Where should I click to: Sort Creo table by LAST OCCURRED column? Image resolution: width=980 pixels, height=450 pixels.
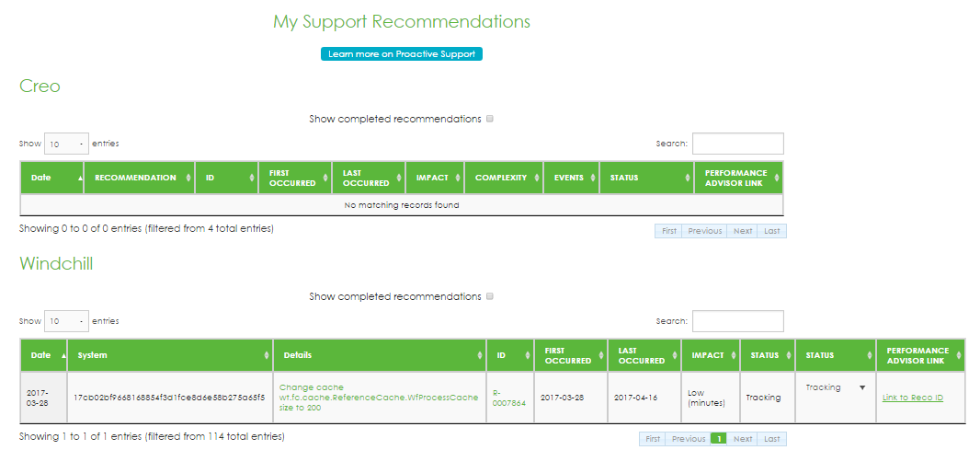pos(369,178)
